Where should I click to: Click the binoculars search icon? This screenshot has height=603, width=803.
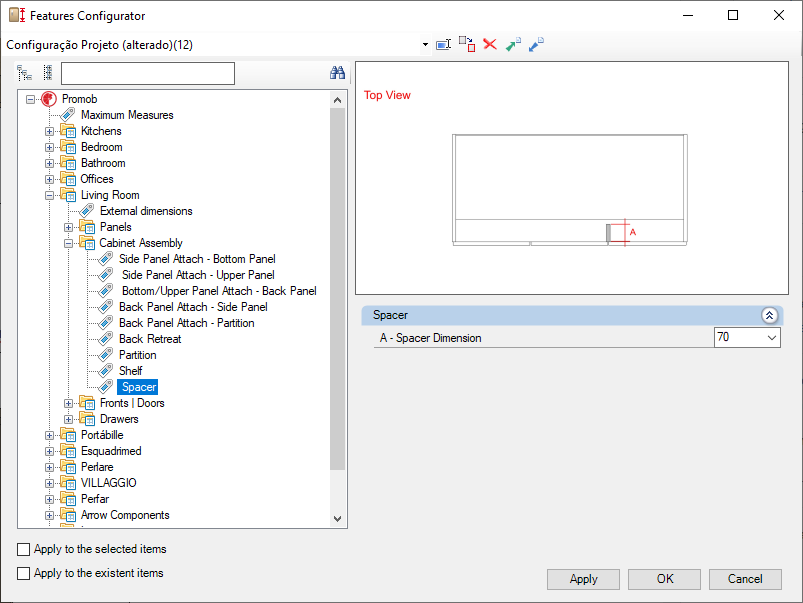click(337, 73)
